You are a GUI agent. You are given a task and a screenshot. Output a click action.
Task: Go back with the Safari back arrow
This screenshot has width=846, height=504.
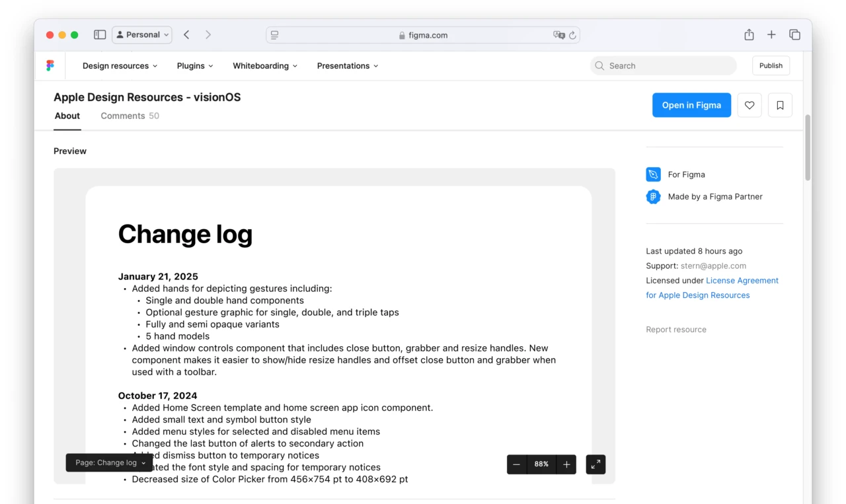(x=186, y=35)
